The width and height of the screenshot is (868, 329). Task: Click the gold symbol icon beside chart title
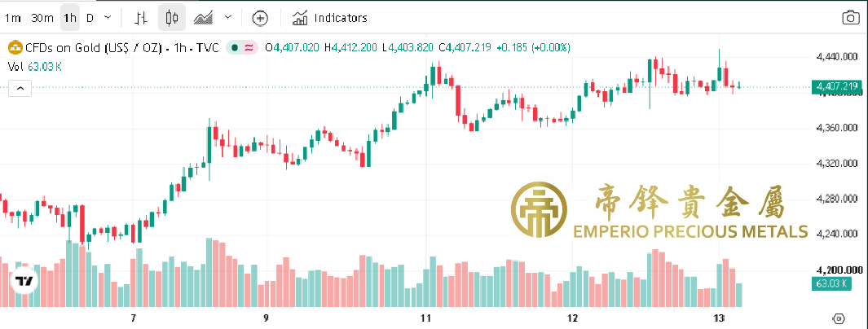pos(15,48)
